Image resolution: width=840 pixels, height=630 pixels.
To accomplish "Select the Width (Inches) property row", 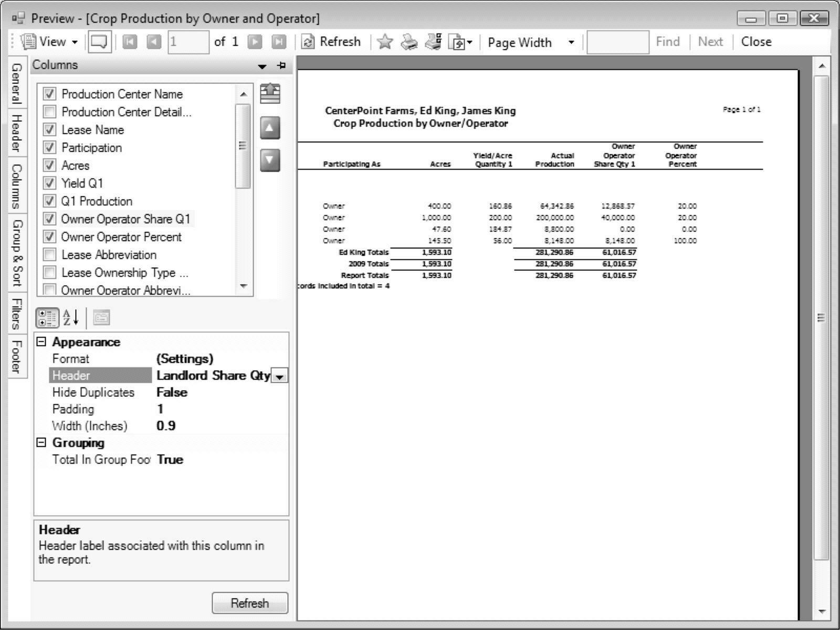I will [x=161, y=426].
